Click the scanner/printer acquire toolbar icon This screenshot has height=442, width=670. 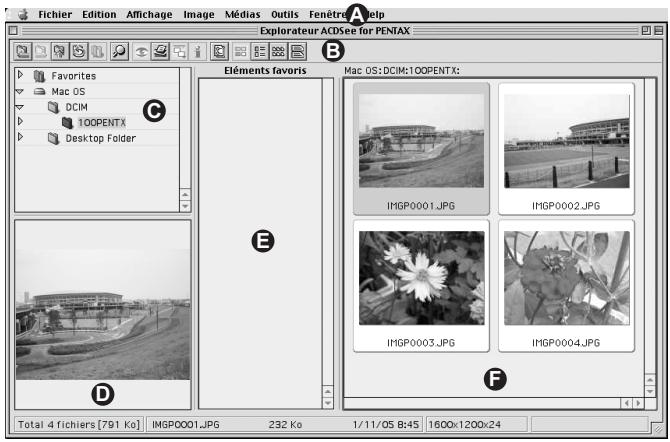coord(160,51)
